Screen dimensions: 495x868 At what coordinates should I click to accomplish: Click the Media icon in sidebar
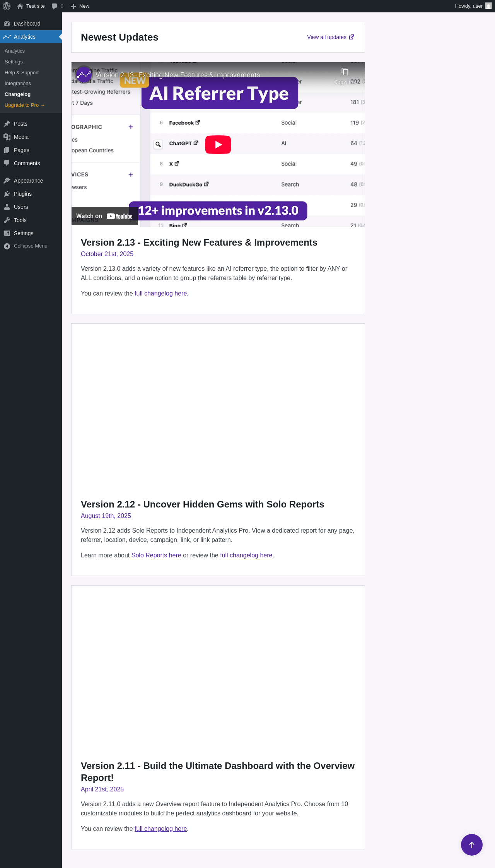[x=7, y=137]
